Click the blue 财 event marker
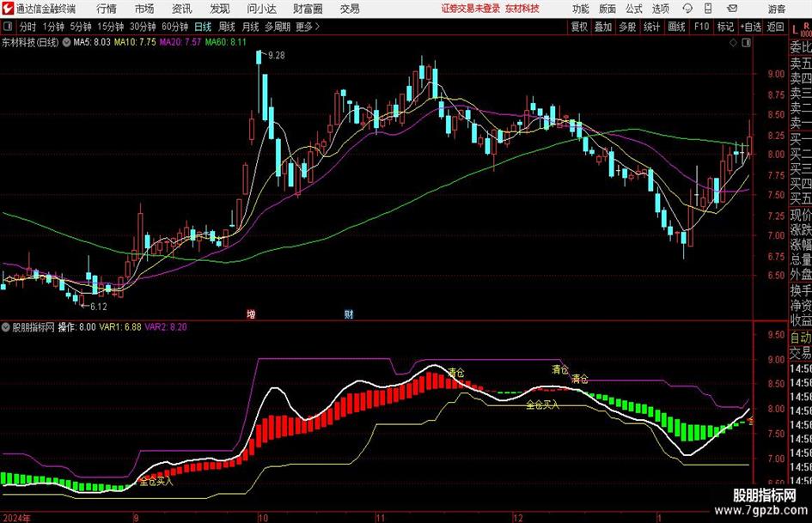 [x=349, y=313]
